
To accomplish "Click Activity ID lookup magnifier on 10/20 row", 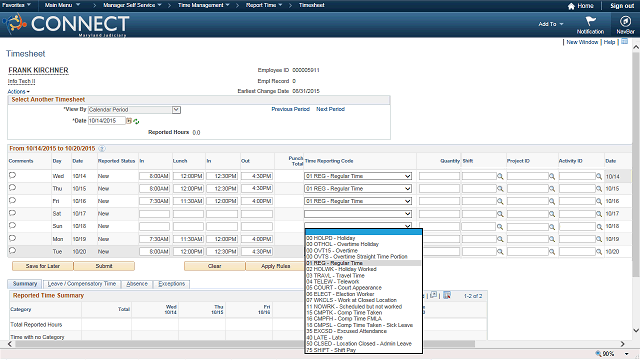I will tap(599, 252).
